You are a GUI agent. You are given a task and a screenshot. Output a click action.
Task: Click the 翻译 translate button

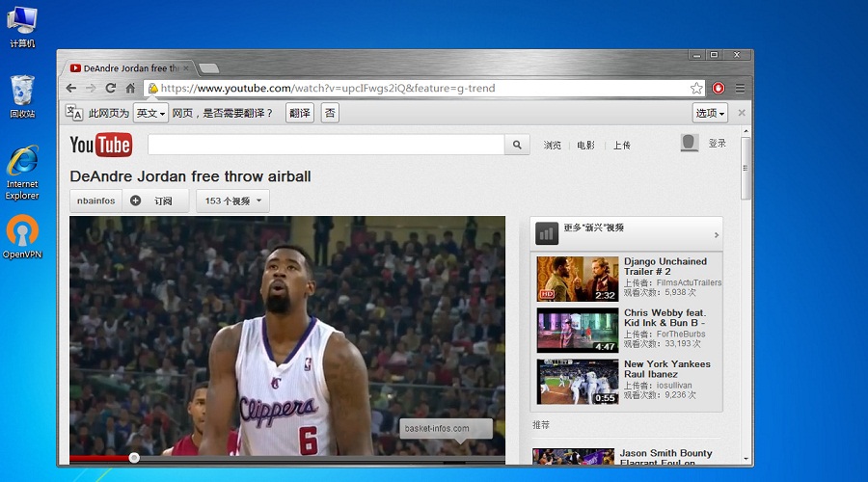tap(300, 113)
